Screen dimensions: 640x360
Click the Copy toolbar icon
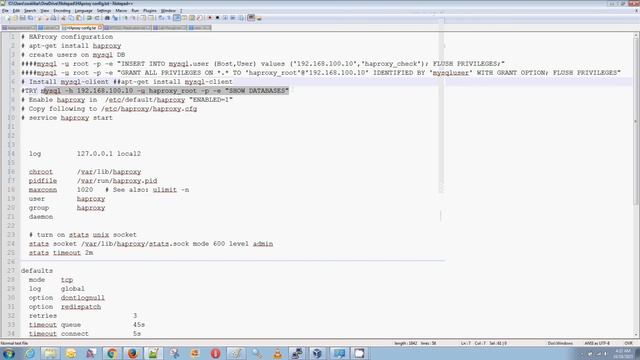(x=71, y=18)
